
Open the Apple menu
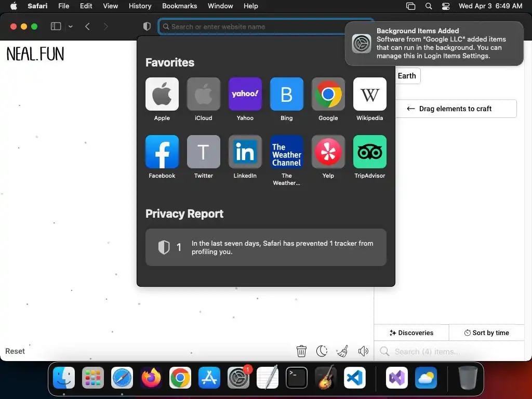click(14, 6)
